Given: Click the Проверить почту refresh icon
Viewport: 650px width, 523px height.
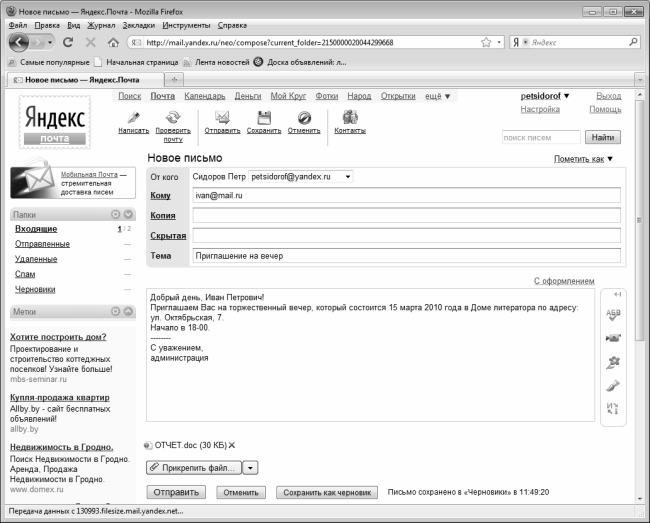Looking at the screenshot, I should 173,117.
